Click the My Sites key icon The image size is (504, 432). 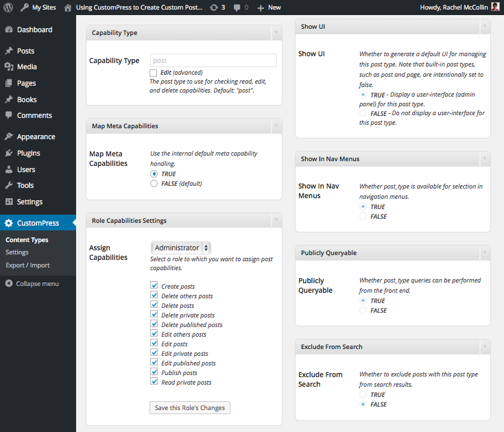tap(25, 8)
